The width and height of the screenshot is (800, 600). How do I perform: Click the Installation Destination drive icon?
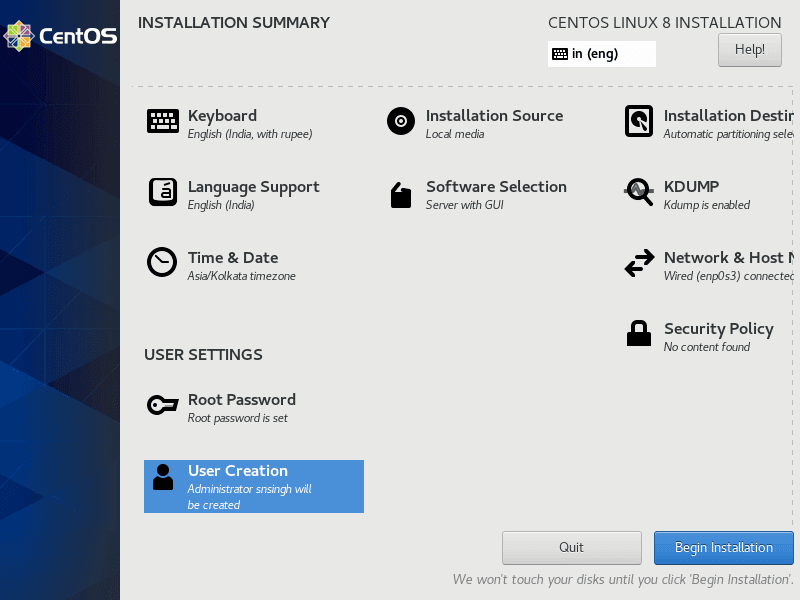pyautogui.click(x=639, y=121)
